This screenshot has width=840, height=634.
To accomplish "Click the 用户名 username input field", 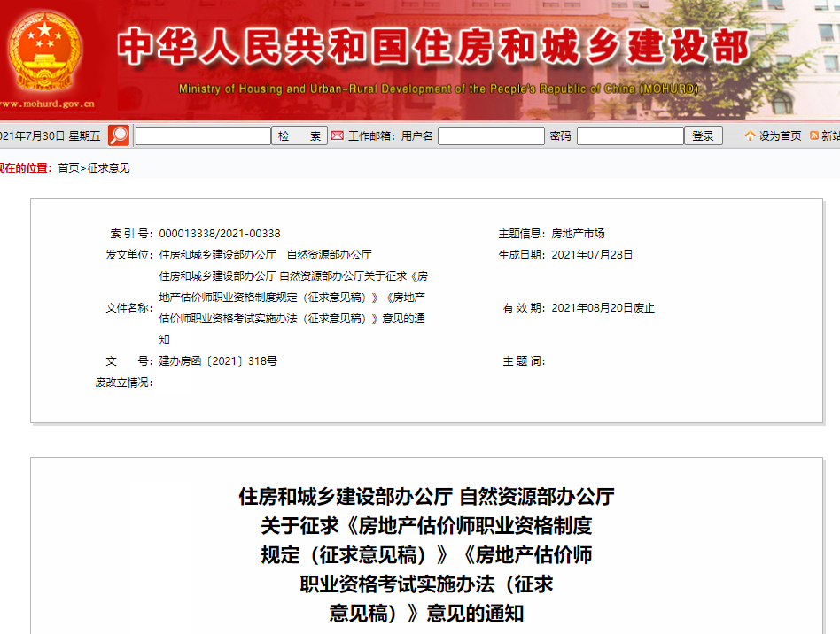I will coord(491,136).
